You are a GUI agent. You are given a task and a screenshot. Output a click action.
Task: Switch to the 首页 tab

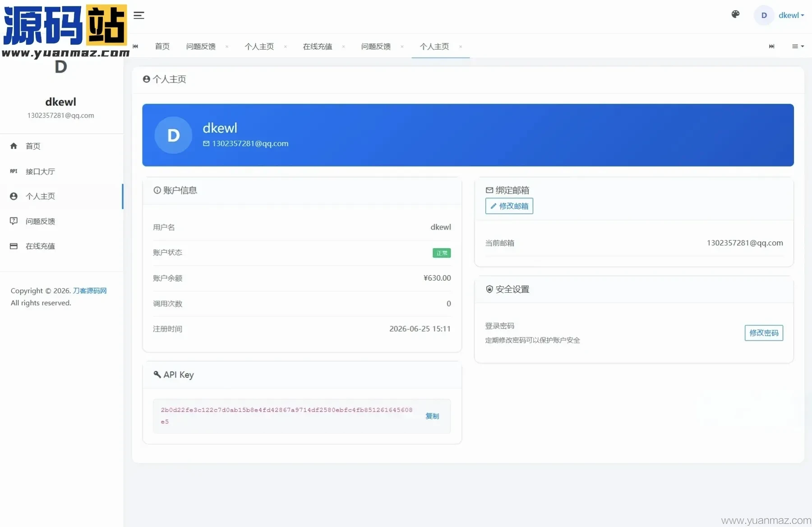coord(162,46)
